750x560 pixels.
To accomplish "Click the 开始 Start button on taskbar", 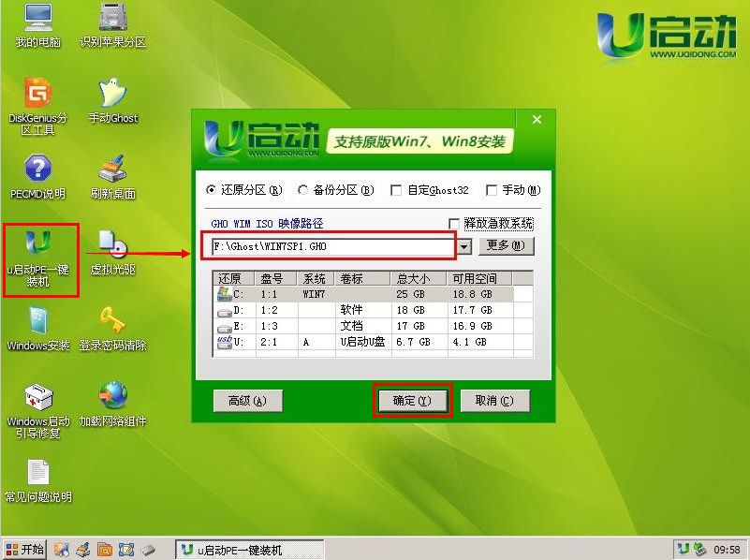I will tap(22, 547).
